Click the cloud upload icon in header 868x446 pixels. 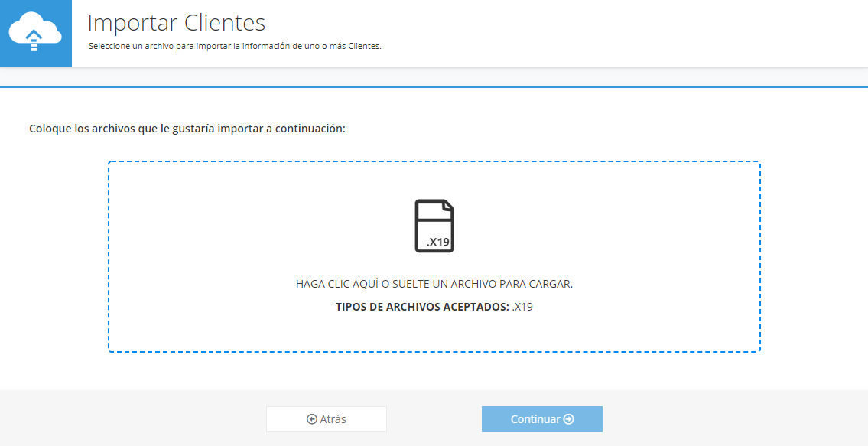[x=35, y=33]
